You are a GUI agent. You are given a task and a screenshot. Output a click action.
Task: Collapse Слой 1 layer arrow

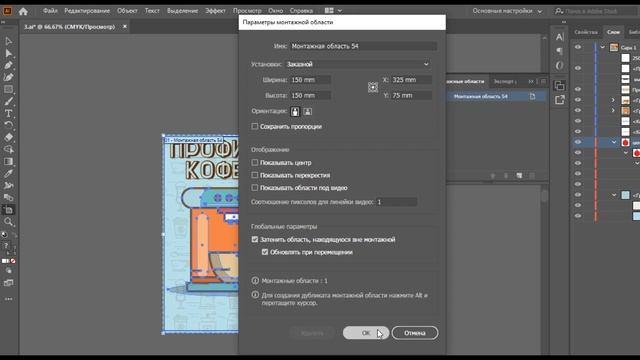coord(603,47)
